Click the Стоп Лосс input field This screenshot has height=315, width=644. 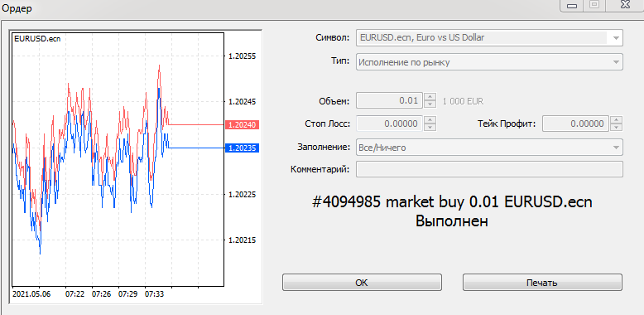(389, 124)
